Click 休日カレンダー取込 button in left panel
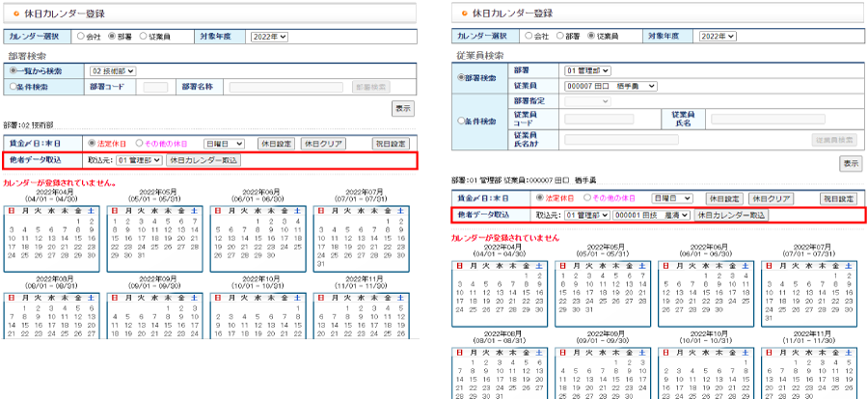This screenshot has width=868, height=399. pos(203,160)
